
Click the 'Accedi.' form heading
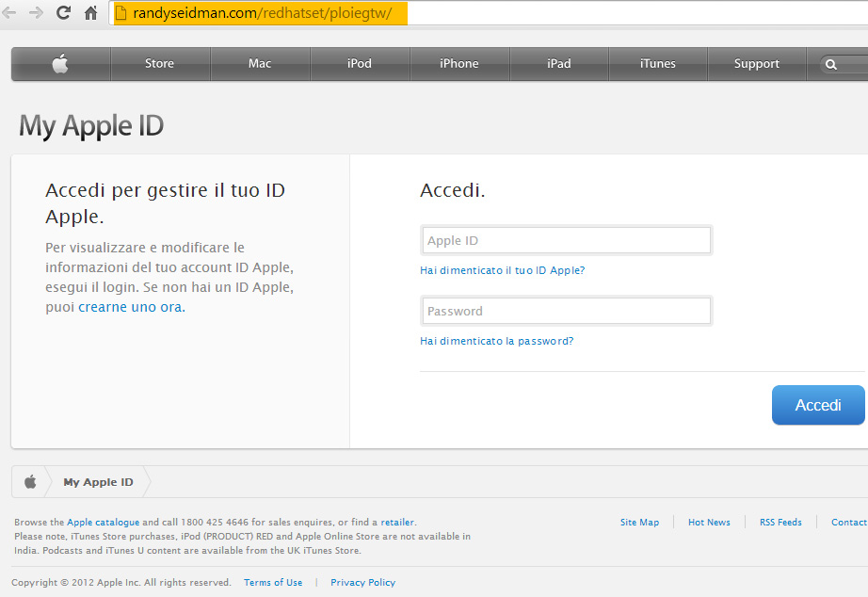pos(452,190)
